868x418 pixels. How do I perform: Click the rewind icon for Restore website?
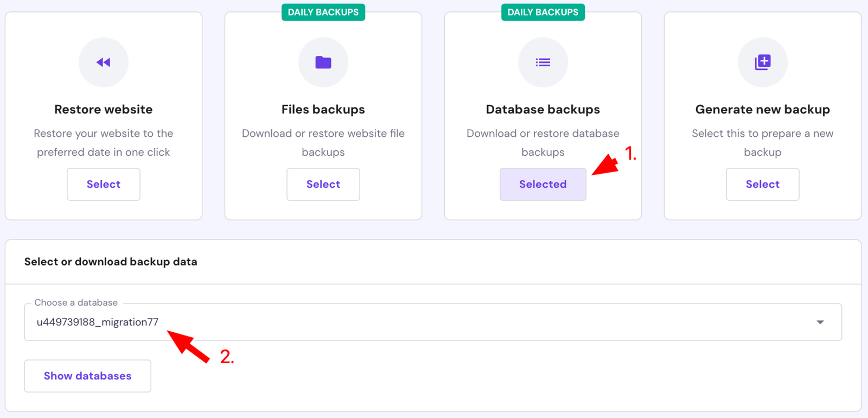click(x=103, y=62)
